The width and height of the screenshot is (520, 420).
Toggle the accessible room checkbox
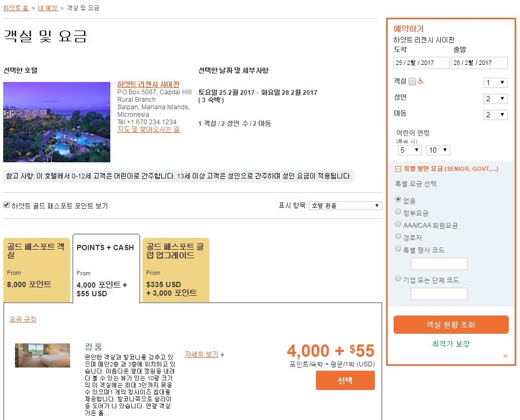click(x=412, y=81)
